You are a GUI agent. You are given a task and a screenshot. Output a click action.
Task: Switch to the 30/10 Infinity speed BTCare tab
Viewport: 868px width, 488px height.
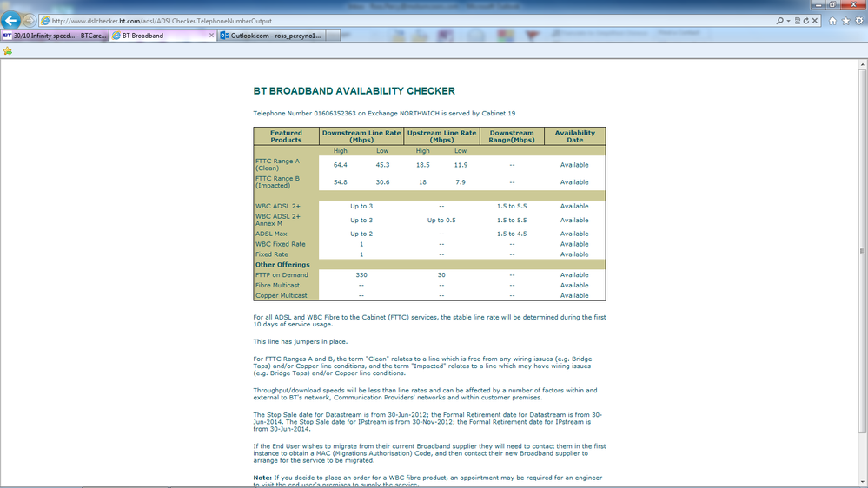click(54, 36)
